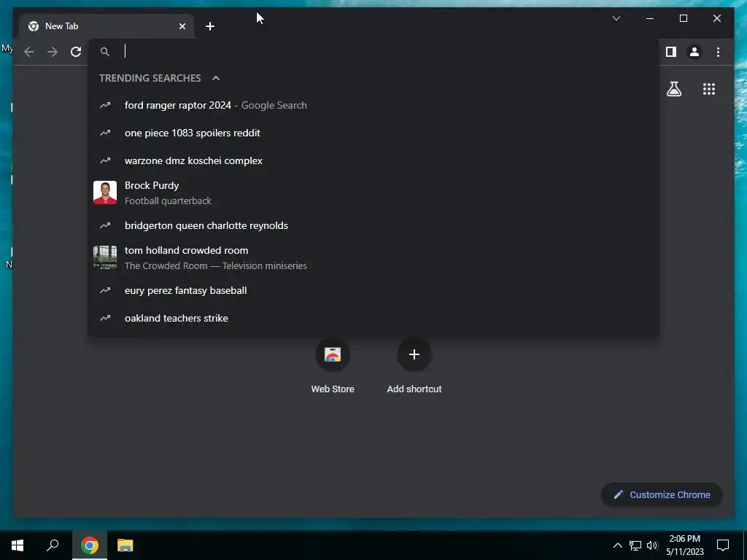Image resolution: width=747 pixels, height=560 pixels.
Task: Select the tom holland crowded room suggestion
Action: (x=374, y=257)
